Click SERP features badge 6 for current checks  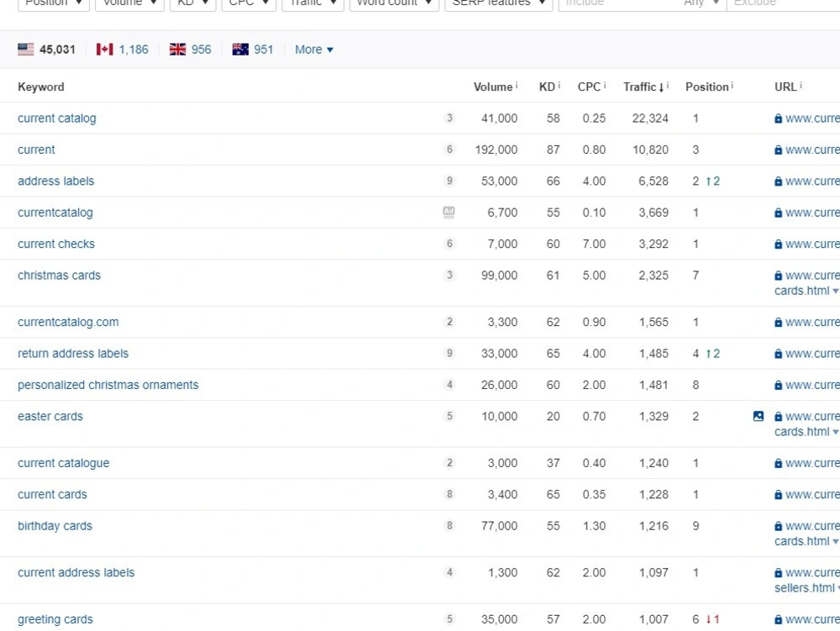click(449, 244)
